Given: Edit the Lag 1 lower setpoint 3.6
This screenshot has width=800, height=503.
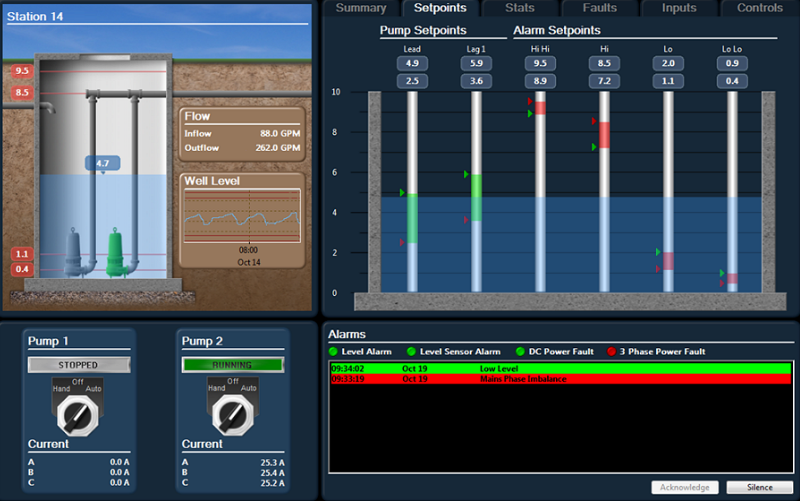Looking at the screenshot, I should (x=476, y=81).
